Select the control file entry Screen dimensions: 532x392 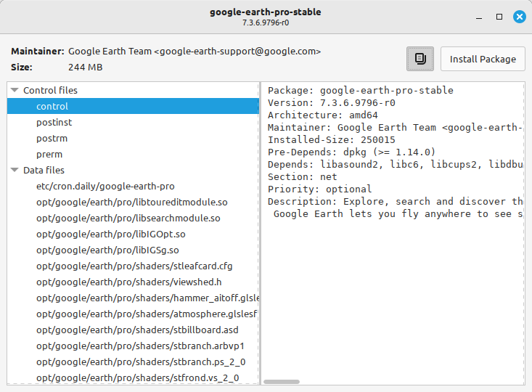click(x=133, y=106)
